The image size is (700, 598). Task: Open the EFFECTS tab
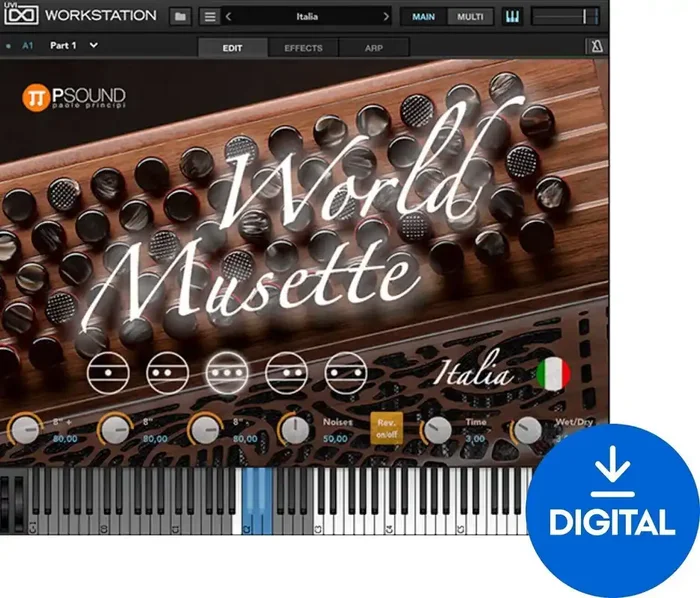pos(303,48)
